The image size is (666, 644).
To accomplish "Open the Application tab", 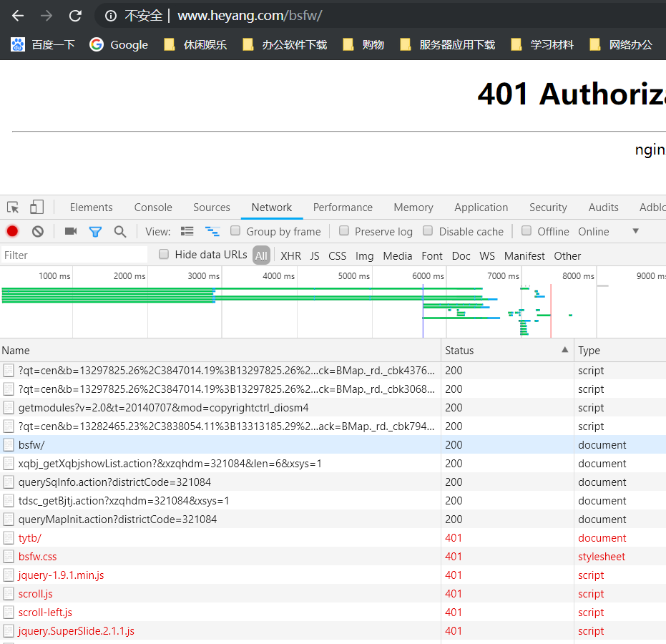I will pyautogui.click(x=481, y=208).
